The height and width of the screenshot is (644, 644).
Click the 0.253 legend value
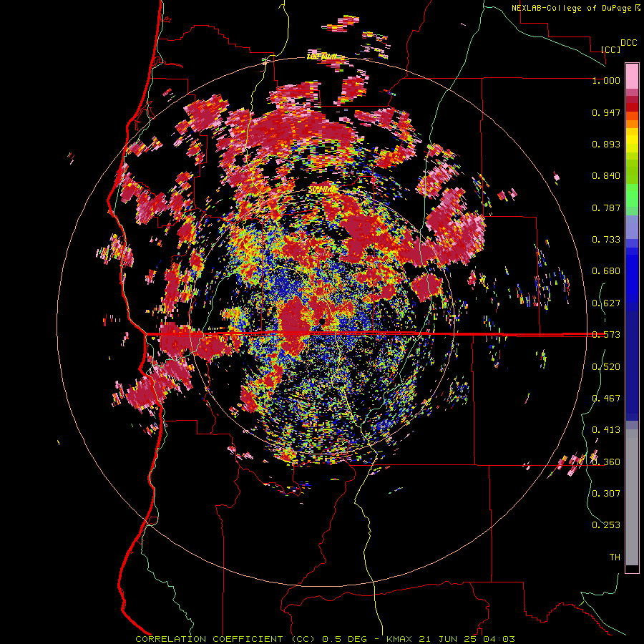(x=606, y=525)
